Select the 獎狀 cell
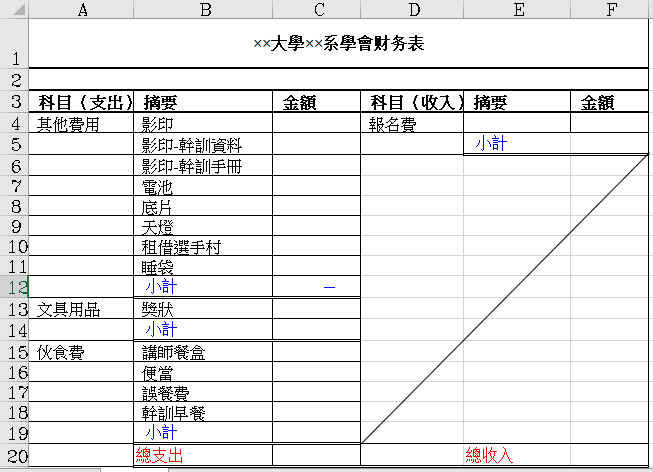This screenshot has height=472, width=653. tap(202, 309)
